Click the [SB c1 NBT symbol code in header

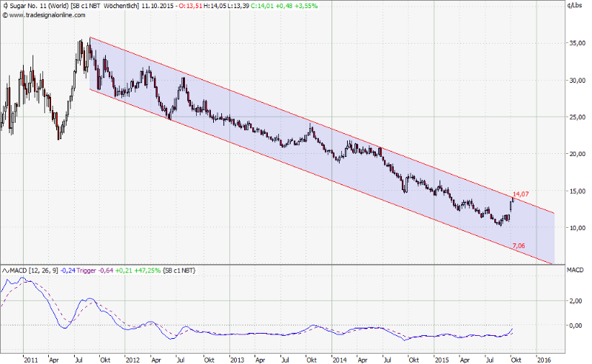[x=92, y=5]
